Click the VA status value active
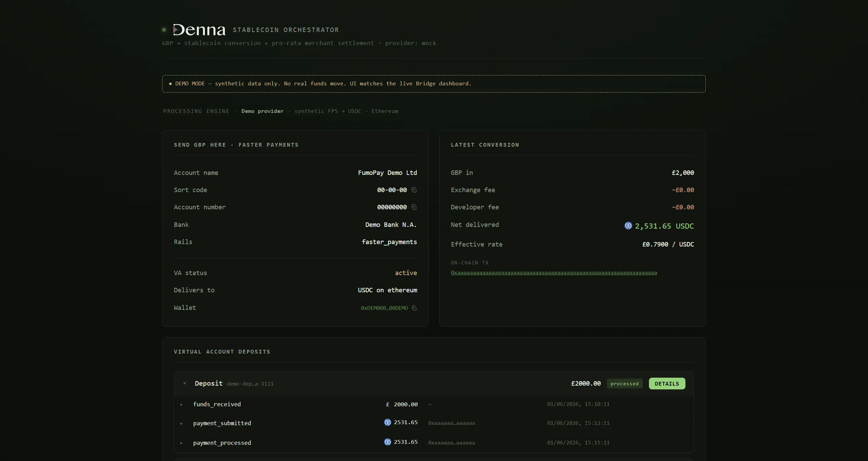The width and height of the screenshot is (868, 461). (406, 273)
